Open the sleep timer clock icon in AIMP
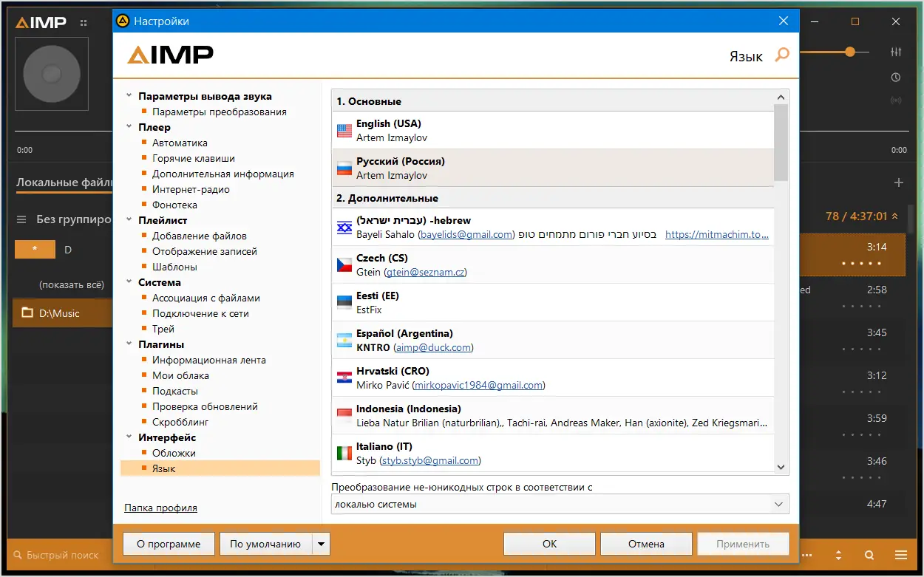The height and width of the screenshot is (577, 924). (x=896, y=77)
